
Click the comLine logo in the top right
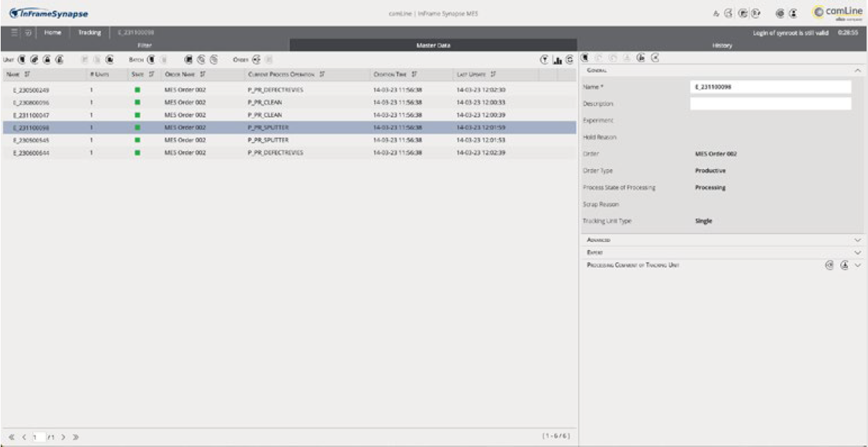pyautogui.click(x=835, y=11)
